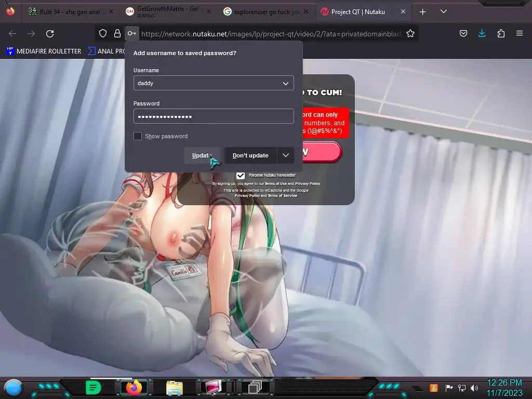Expand the Username dropdown arrow
Screen dimensions: 532x399
pos(286,83)
